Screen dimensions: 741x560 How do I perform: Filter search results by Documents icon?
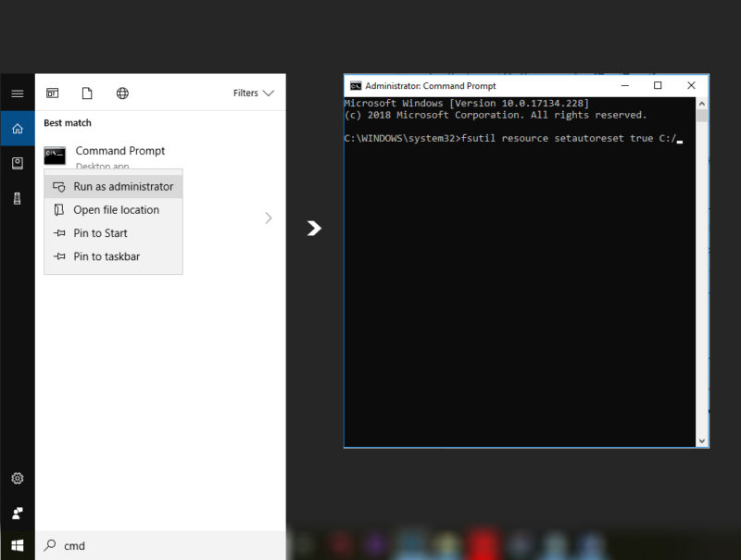(x=87, y=93)
